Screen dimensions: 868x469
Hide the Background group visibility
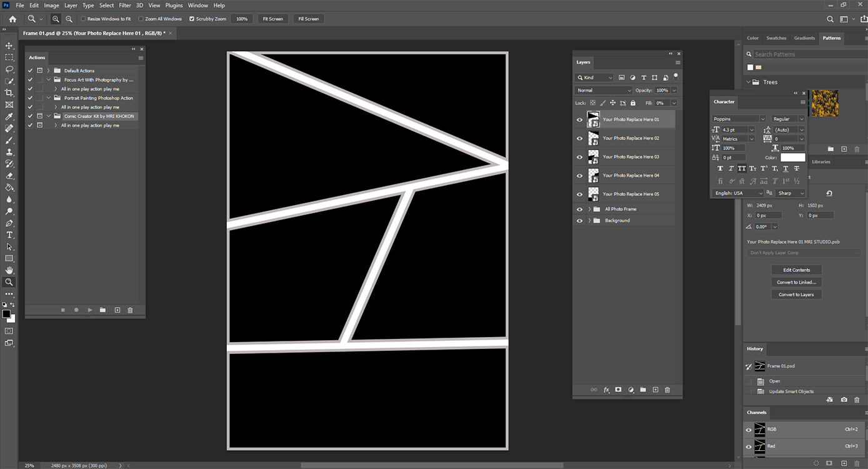click(x=579, y=221)
